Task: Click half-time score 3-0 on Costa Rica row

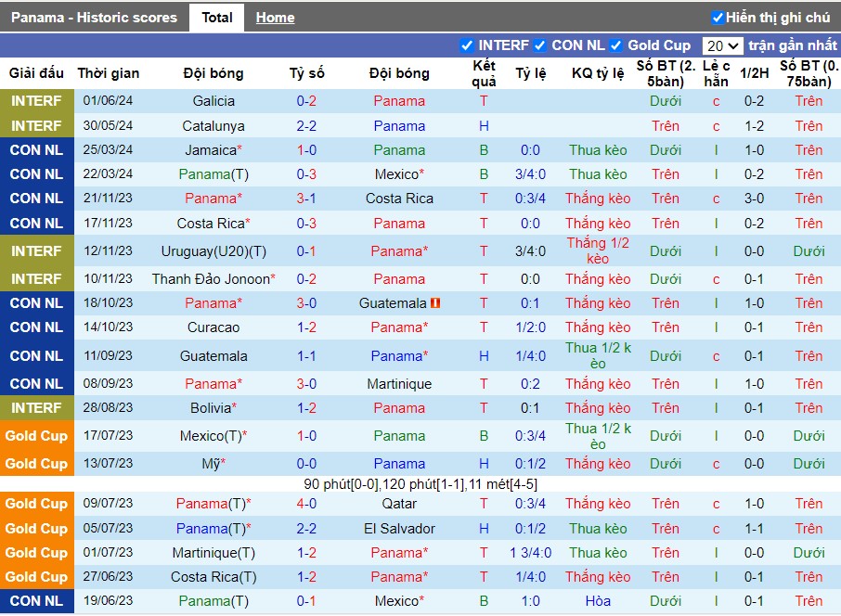Action: 754,199
